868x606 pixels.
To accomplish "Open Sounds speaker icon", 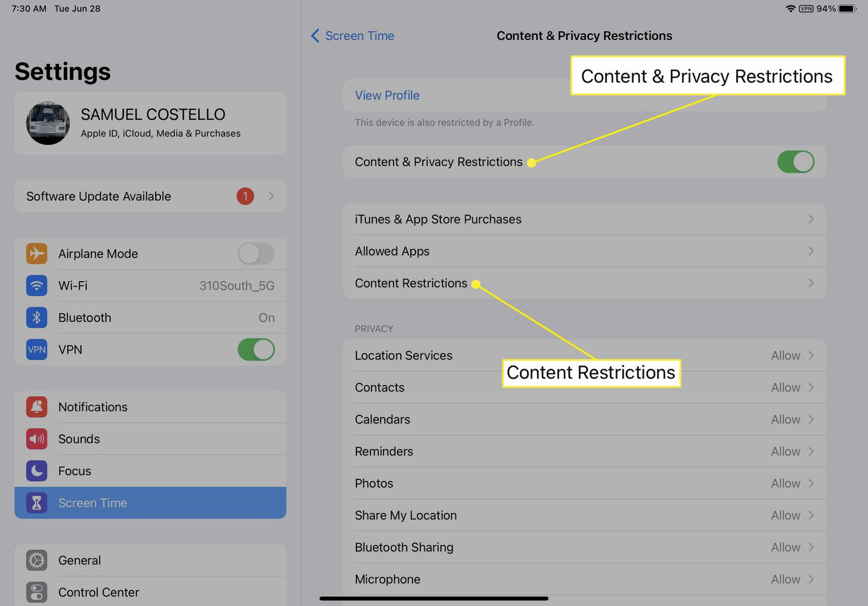I will (x=36, y=439).
